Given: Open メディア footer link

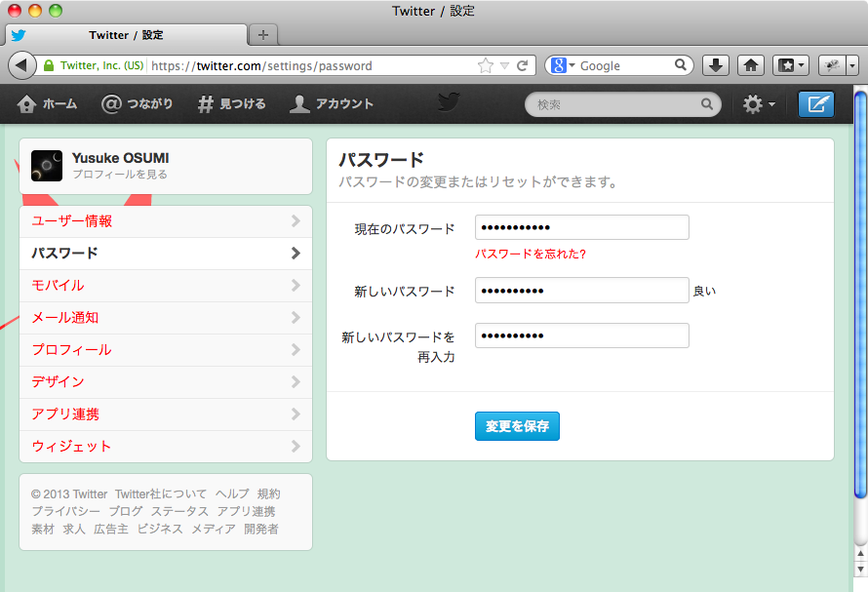Looking at the screenshot, I should click(214, 529).
